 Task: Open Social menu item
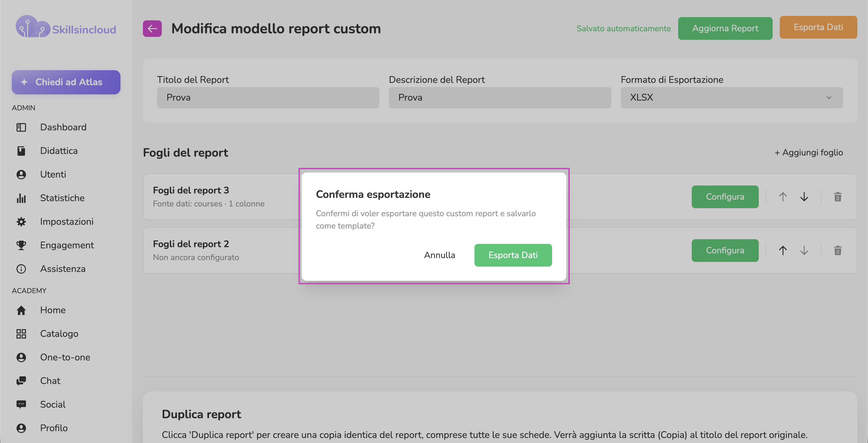(53, 404)
